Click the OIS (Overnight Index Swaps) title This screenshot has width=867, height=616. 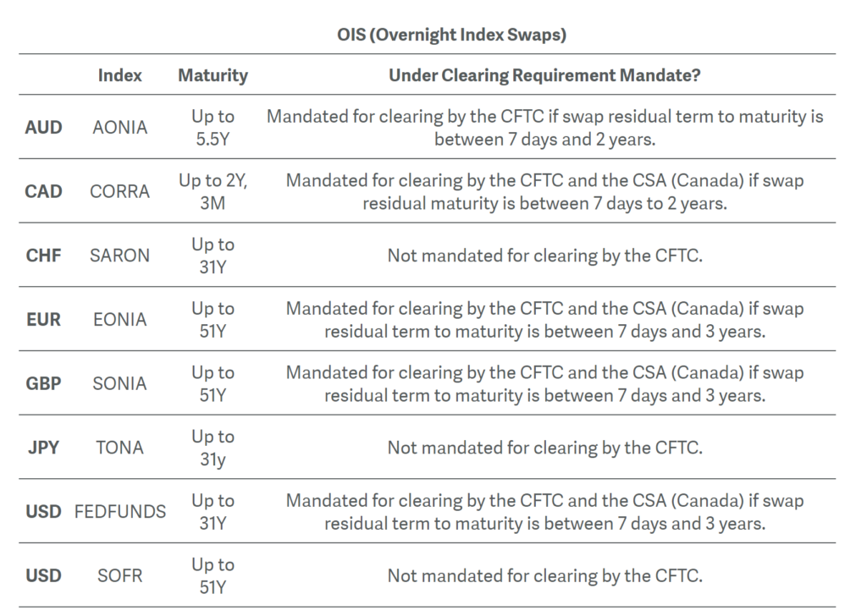(x=452, y=35)
